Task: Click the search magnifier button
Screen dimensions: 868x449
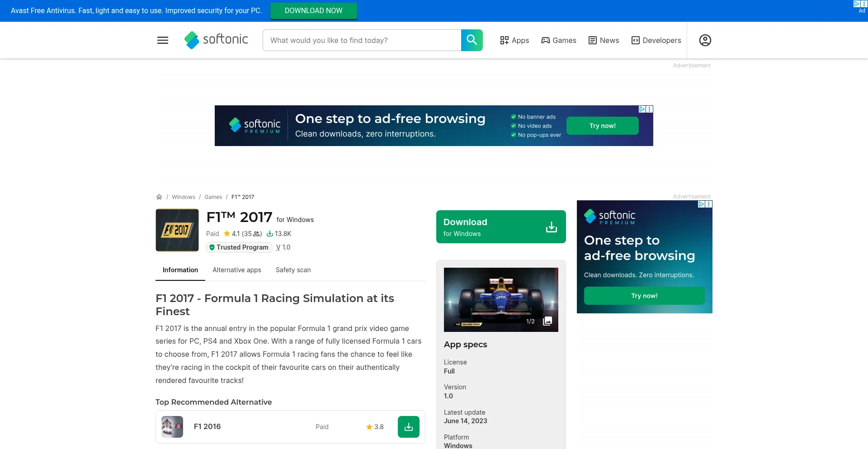Action: [472, 40]
